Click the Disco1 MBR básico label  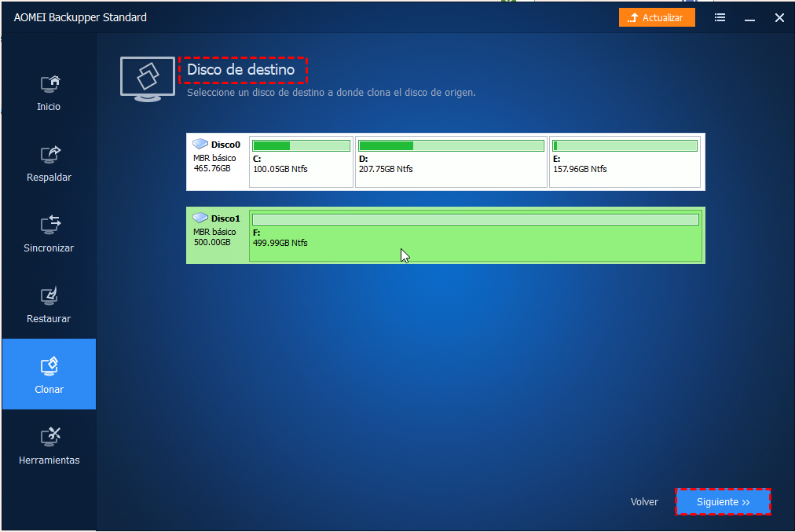coord(214,232)
